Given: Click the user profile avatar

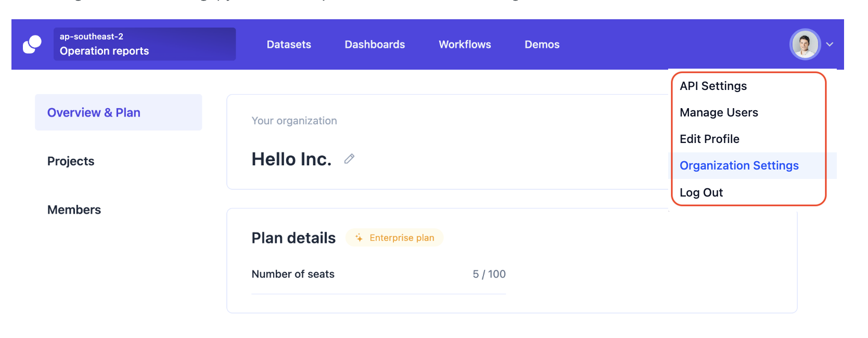Looking at the screenshot, I should [x=805, y=45].
